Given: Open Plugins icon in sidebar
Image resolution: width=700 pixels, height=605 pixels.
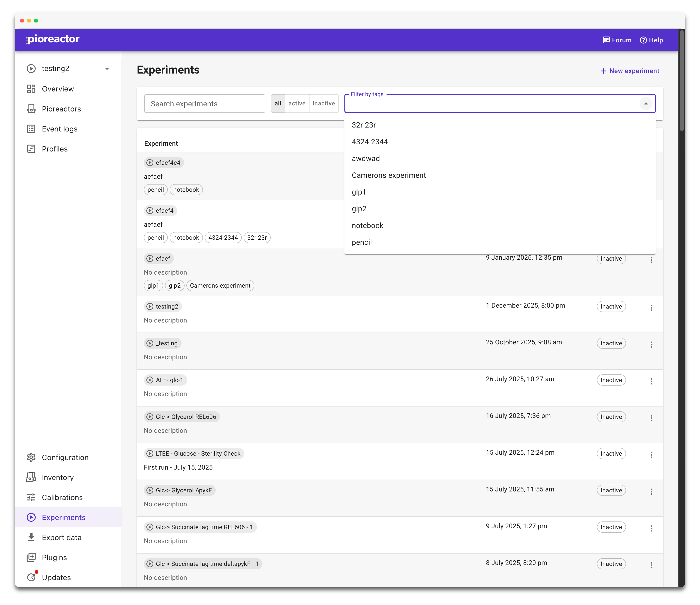Looking at the screenshot, I should click(x=31, y=557).
